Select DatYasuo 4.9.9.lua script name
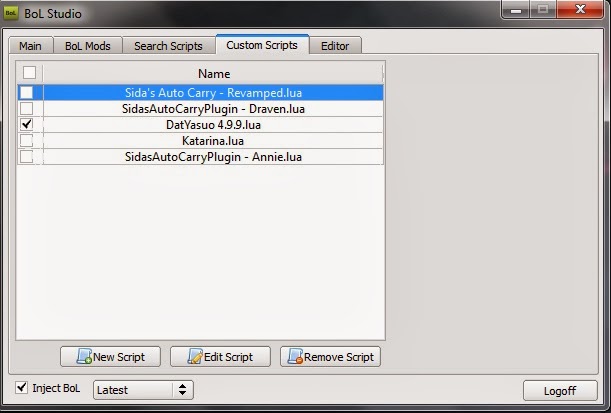The height and width of the screenshot is (413, 611). (213, 125)
